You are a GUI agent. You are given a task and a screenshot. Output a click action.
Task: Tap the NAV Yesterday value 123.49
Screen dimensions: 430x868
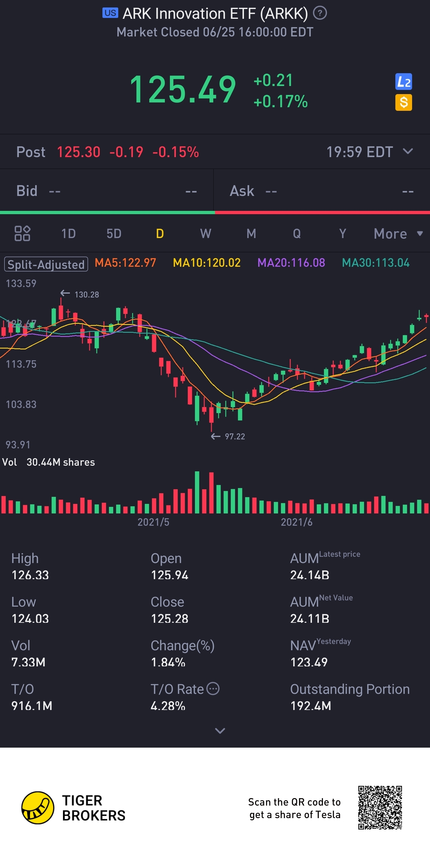point(309,662)
